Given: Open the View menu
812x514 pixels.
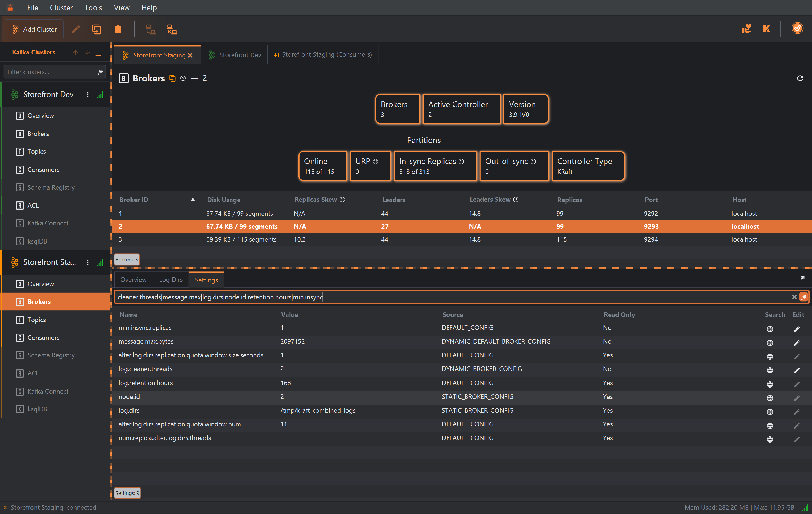Looking at the screenshot, I should pyautogui.click(x=121, y=8).
